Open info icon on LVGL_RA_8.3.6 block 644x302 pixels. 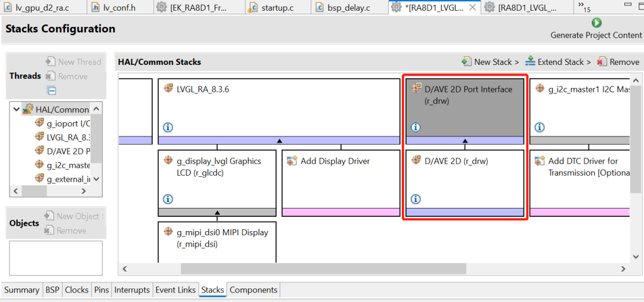[x=167, y=127]
